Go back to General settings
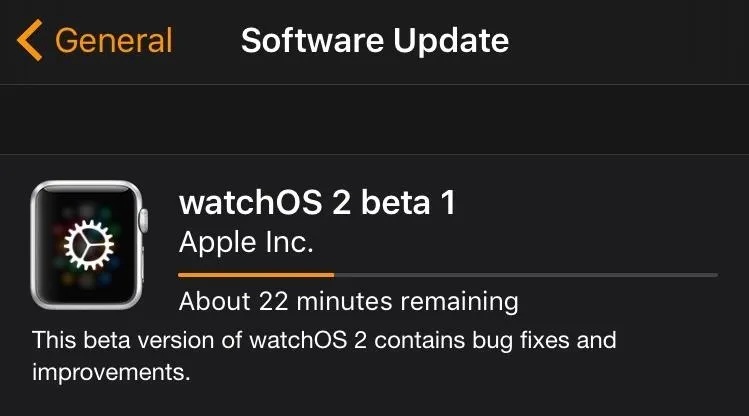This screenshot has width=749, height=416. tap(95, 40)
